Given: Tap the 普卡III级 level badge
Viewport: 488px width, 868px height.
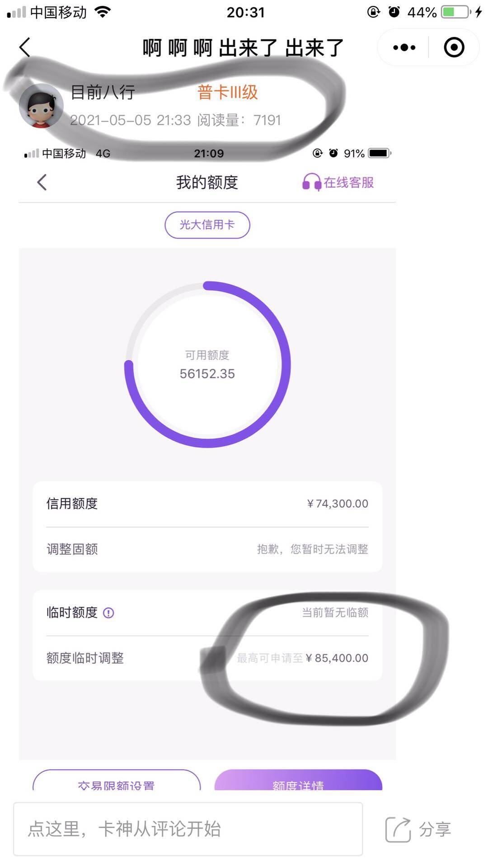Looking at the screenshot, I should (227, 92).
